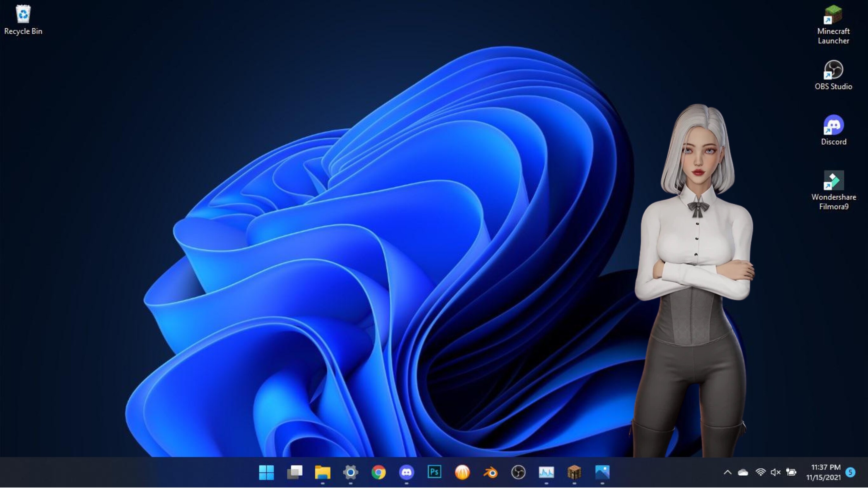The height and width of the screenshot is (488, 868).
Task: Open the Start menu
Action: tap(266, 473)
